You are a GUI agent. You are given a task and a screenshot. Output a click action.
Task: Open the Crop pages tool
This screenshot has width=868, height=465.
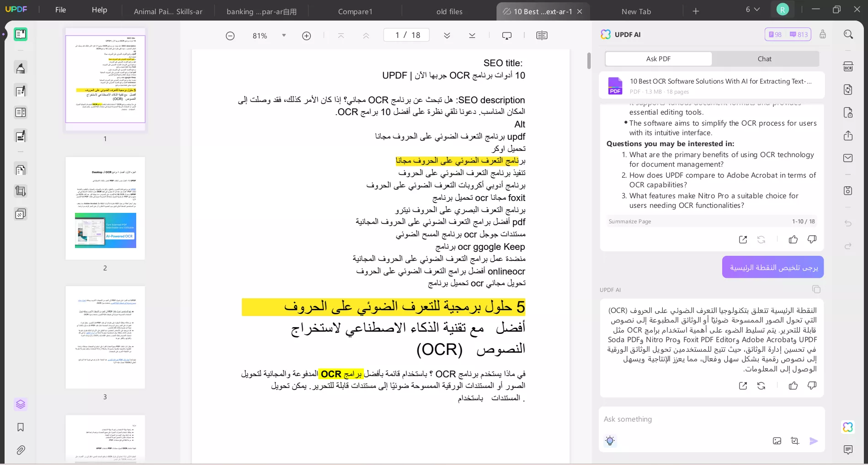21,191
